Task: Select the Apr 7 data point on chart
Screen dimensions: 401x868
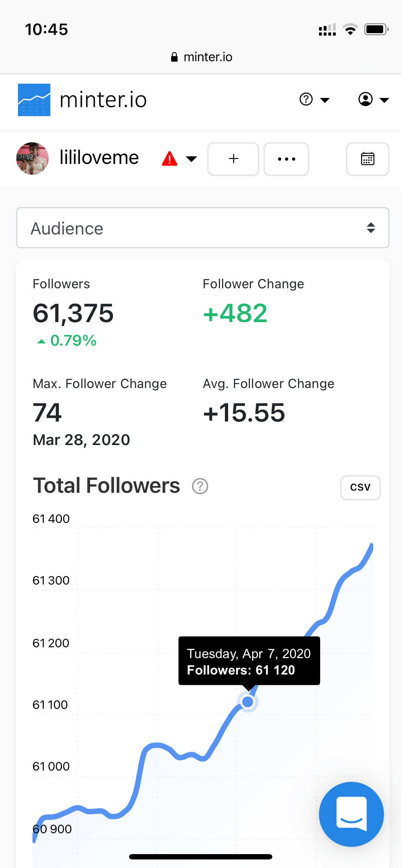Action: pyautogui.click(x=247, y=702)
